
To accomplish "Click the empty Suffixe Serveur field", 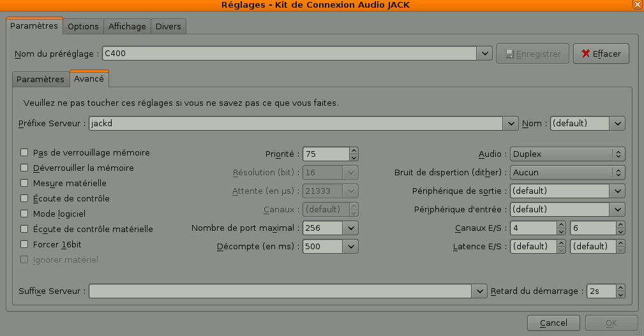I will pos(280,291).
